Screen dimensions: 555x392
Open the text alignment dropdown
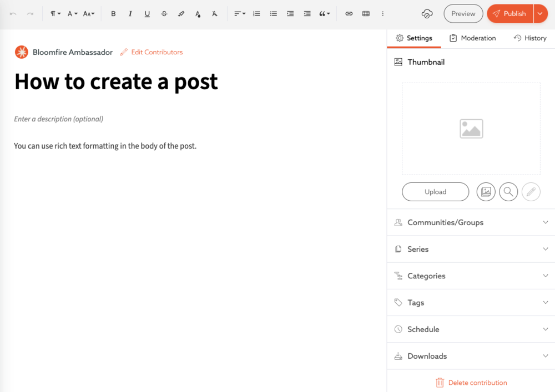(x=240, y=14)
